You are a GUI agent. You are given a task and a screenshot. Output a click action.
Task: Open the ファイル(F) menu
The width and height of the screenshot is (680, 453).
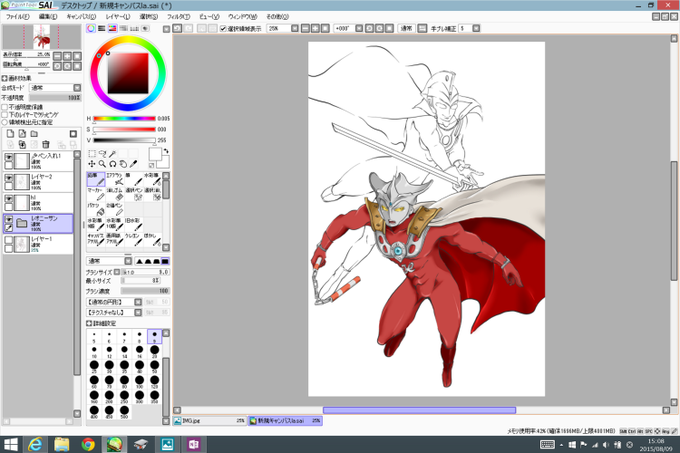[17, 16]
